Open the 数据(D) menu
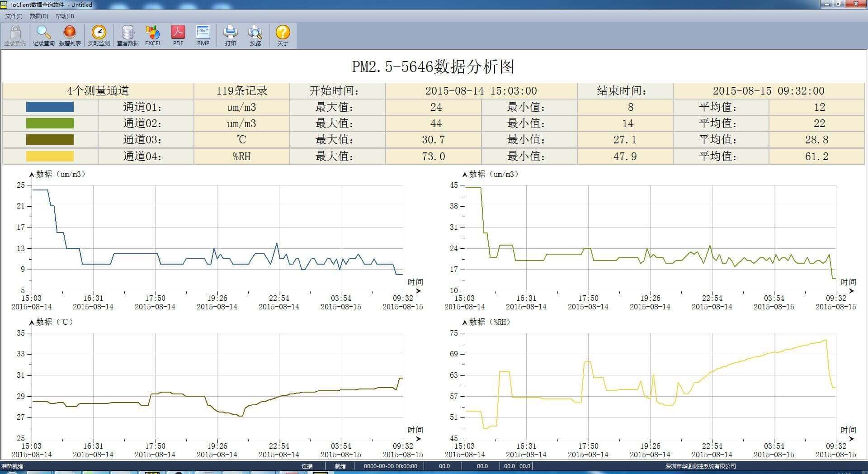 coord(39,16)
